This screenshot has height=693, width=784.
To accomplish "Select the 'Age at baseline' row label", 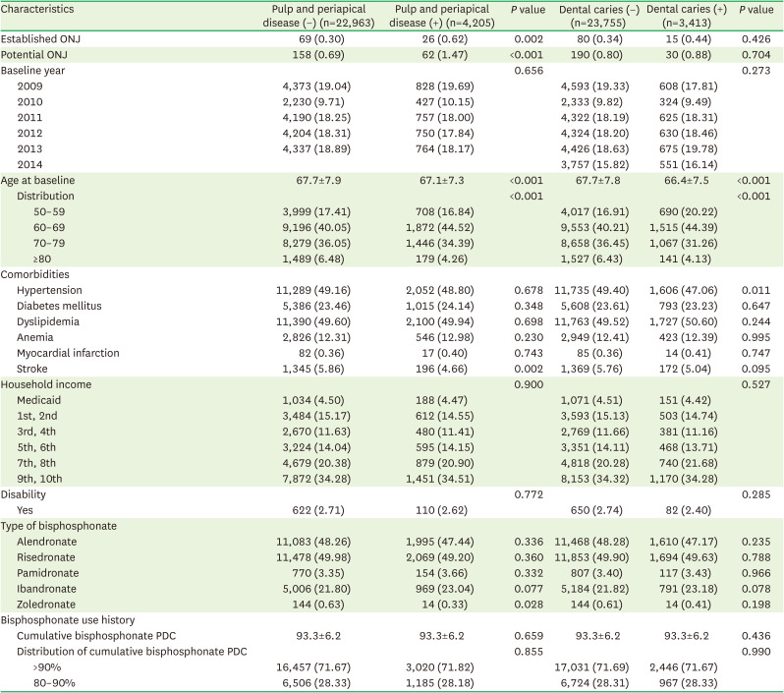I will pyautogui.click(x=37, y=180).
